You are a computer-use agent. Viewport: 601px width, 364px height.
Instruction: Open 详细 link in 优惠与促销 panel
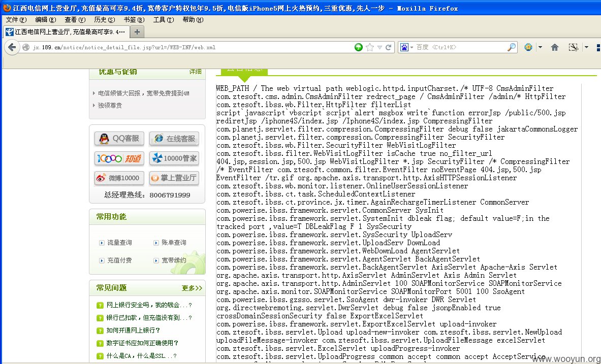(x=195, y=71)
